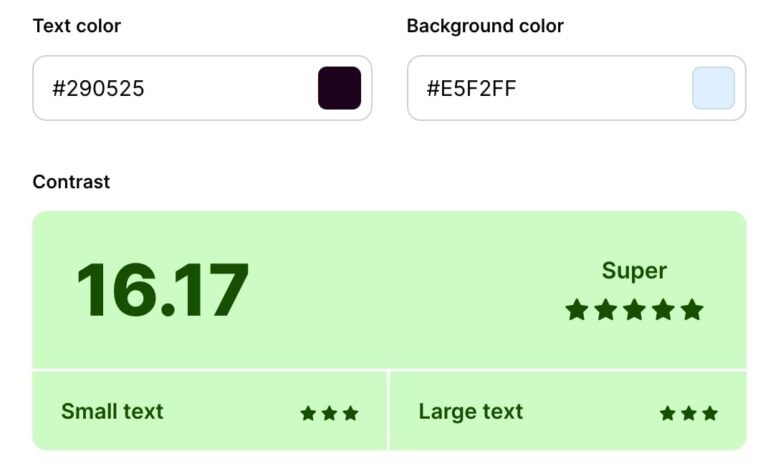
Task: Click the last star of the Super rating
Action: (692, 310)
